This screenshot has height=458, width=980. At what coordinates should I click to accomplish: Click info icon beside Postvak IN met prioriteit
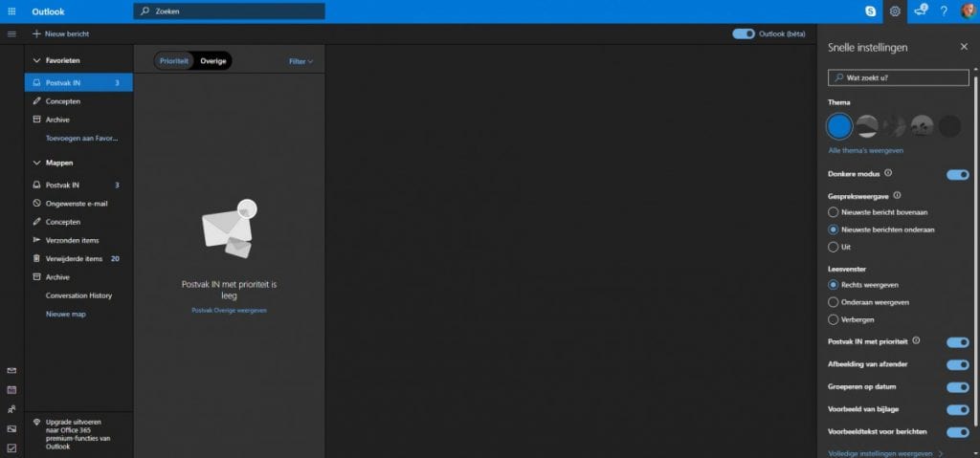(916, 340)
